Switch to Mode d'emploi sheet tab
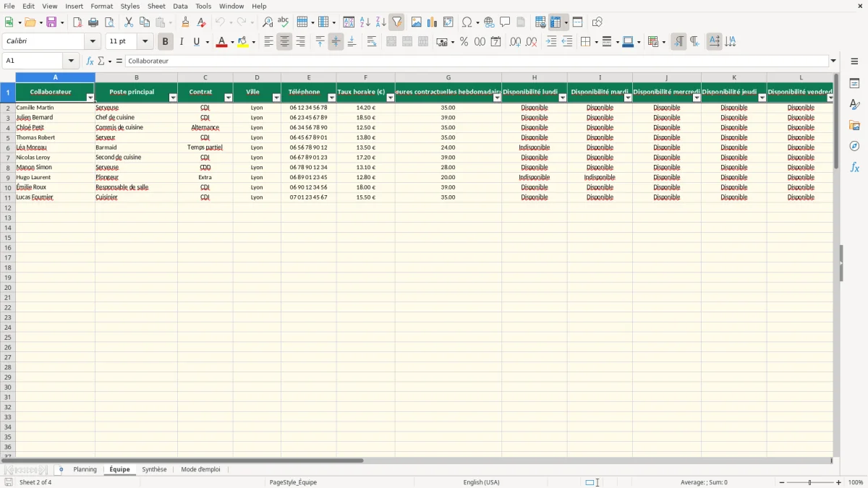Image resolution: width=868 pixels, height=488 pixels. point(200,470)
